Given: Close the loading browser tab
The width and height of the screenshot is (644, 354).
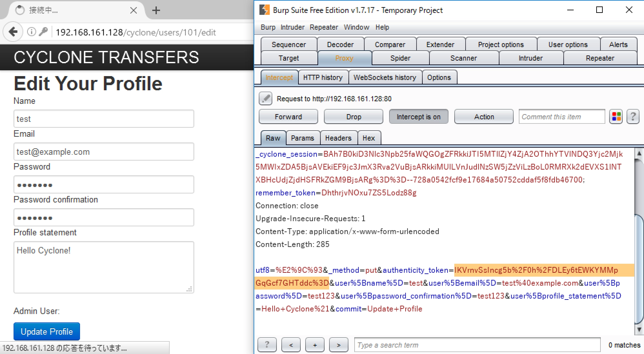Looking at the screenshot, I should click(134, 10).
